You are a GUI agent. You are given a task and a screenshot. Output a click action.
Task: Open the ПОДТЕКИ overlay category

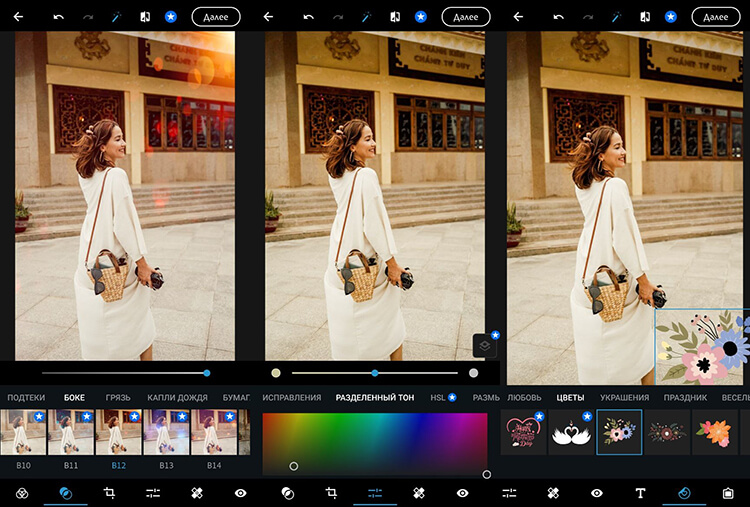click(26, 397)
